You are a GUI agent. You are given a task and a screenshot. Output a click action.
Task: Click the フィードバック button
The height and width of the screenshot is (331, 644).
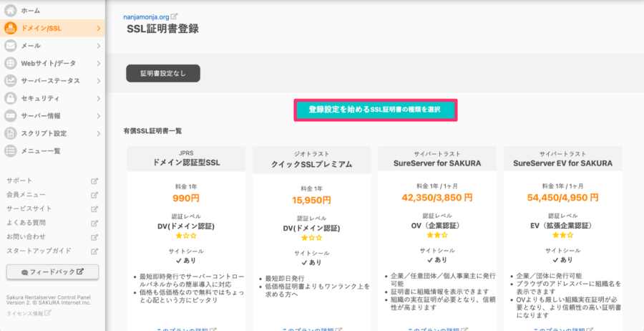tap(52, 272)
